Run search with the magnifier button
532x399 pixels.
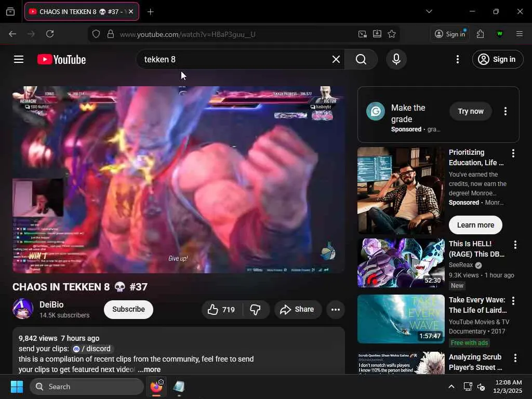pyautogui.click(x=361, y=59)
